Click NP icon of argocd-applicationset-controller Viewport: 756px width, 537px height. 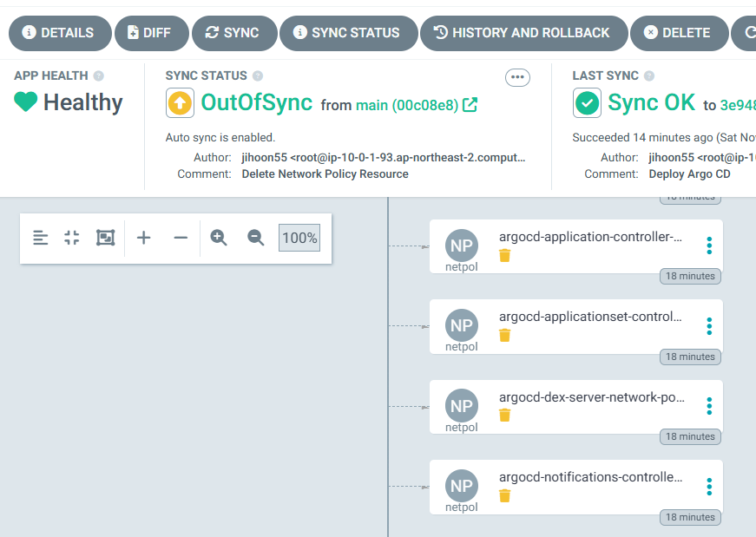pyautogui.click(x=462, y=326)
